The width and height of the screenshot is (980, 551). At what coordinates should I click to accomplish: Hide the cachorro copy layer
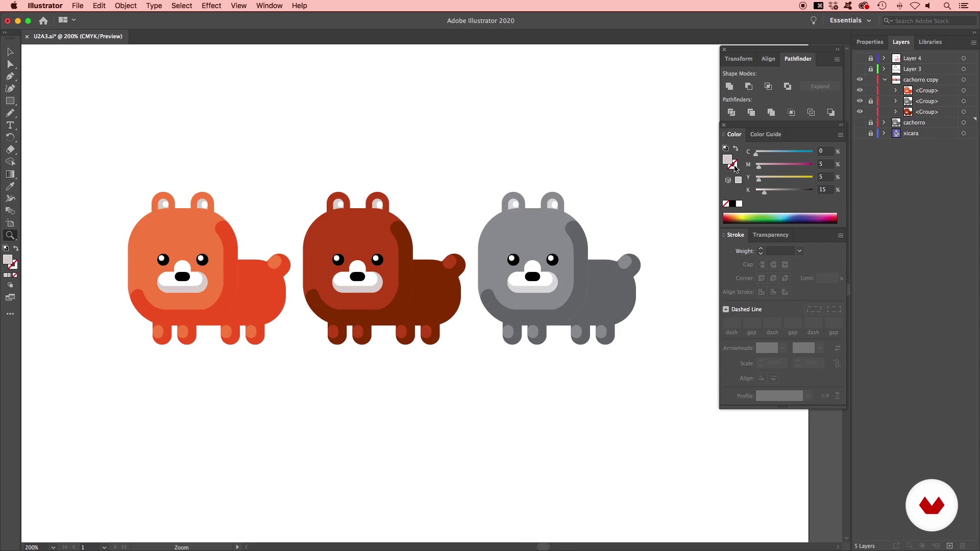pos(860,80)
